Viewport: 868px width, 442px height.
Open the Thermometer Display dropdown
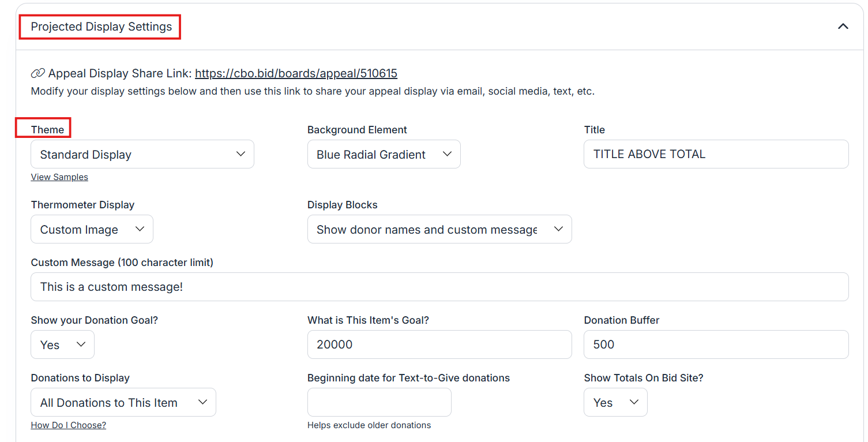[92, 230]
